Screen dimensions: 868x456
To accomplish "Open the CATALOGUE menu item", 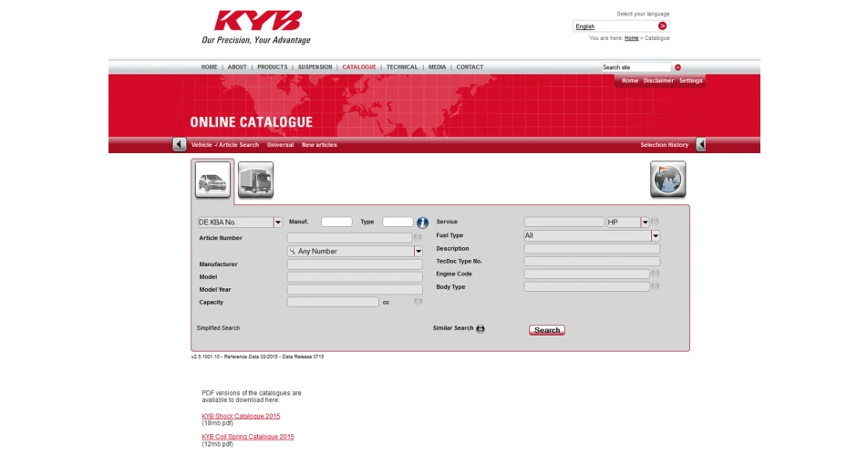I will click(359, 67).
